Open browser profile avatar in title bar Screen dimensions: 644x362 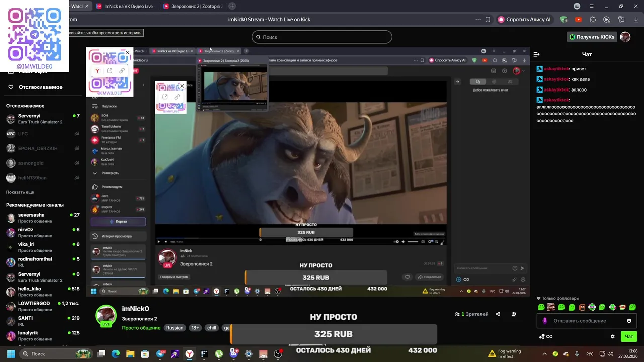(577, 6)
